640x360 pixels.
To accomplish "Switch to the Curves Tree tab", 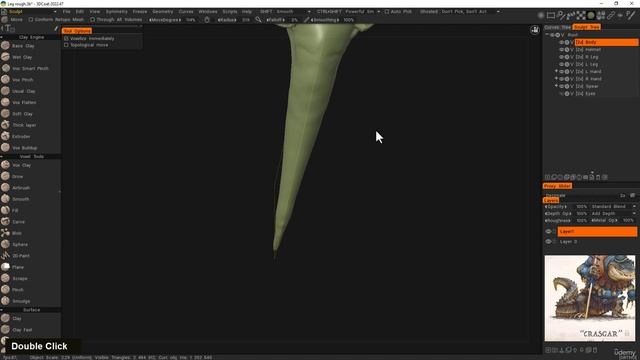I will (558, 27).
